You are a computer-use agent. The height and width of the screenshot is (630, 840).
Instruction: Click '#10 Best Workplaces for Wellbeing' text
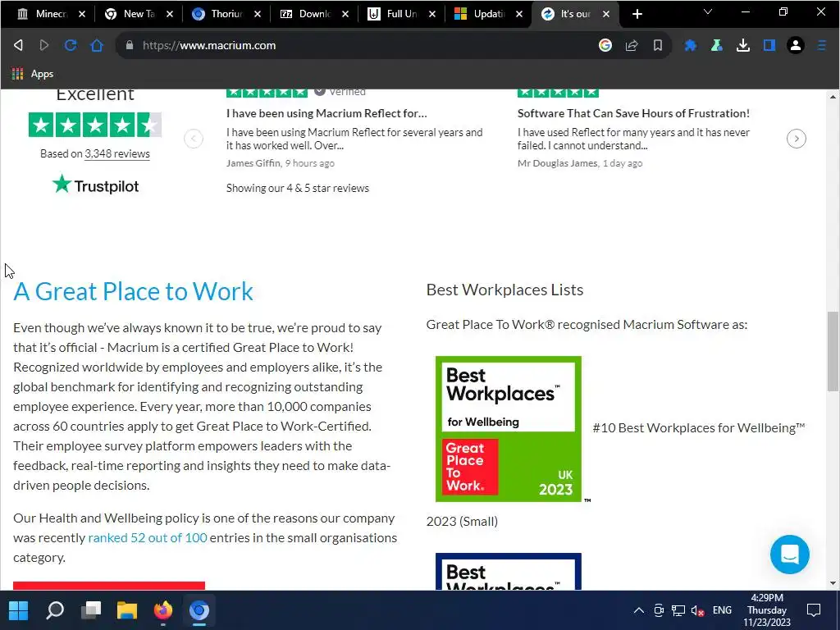[699, 428]
